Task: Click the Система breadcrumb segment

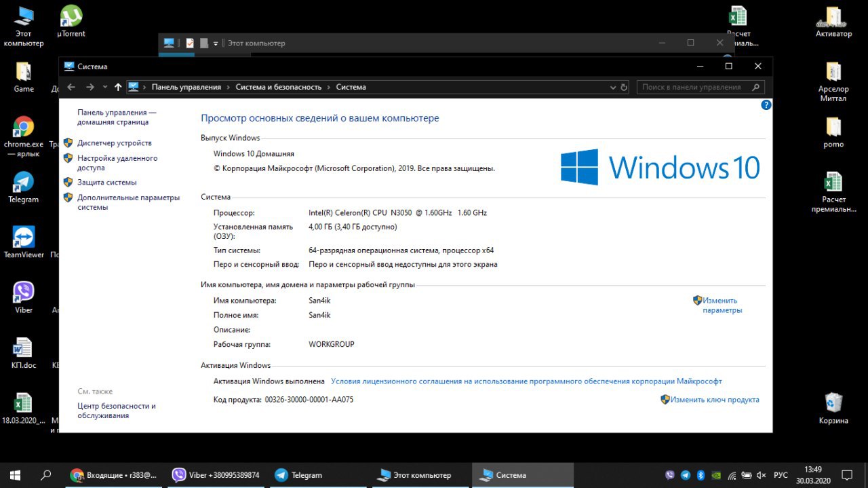Action: (x=351, y=87)
